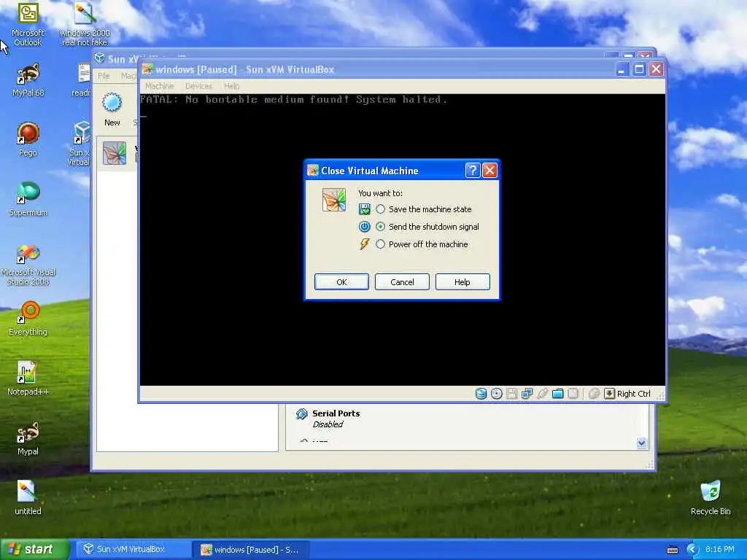
Task: Click the Right Ctrl host key label
Action: pyautogui.click(x=634, y=394)
